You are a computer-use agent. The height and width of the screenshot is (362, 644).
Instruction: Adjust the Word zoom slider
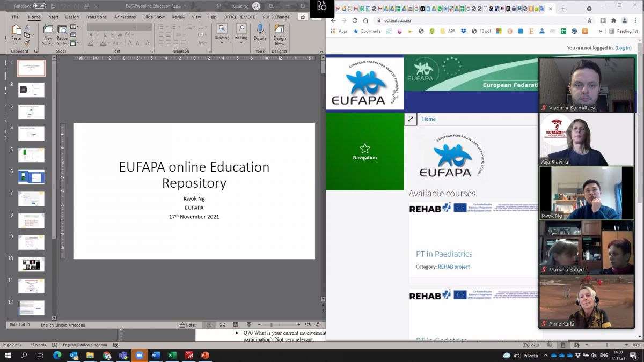click(607, 345)
